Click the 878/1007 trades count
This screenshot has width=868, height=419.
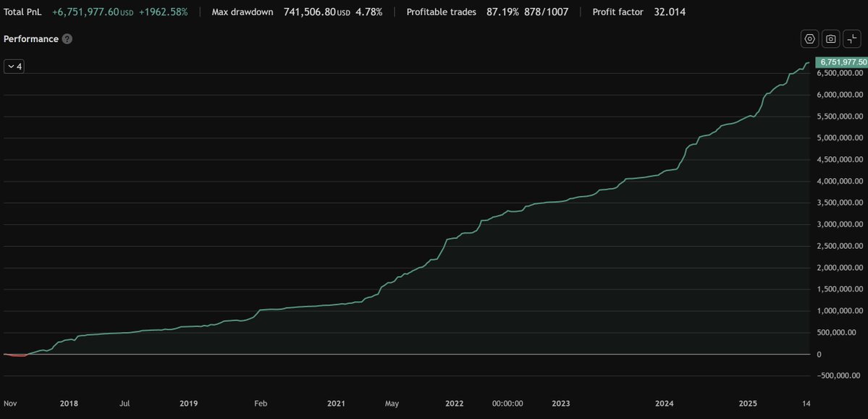(547, 12)
